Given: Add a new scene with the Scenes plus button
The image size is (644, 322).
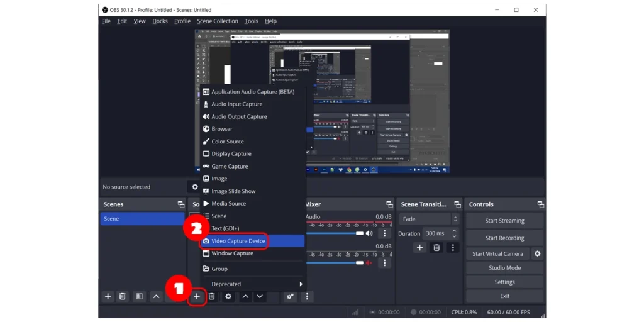Looking at the screenshot, I should coord(108,296).
